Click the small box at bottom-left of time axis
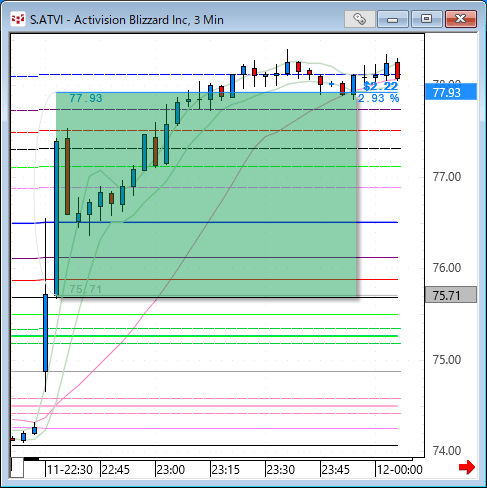The image size is (487, 488). point(17,468)
